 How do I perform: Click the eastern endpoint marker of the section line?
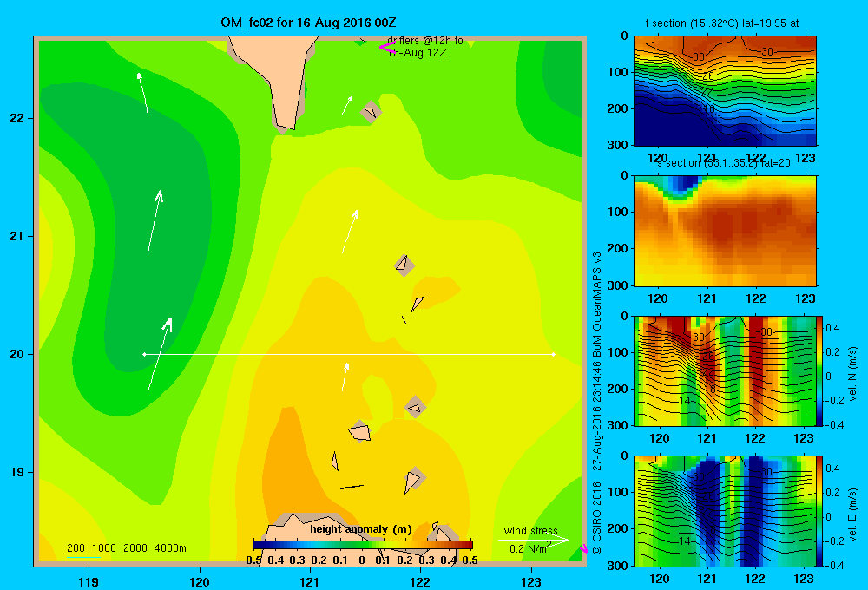click(553, 354)
